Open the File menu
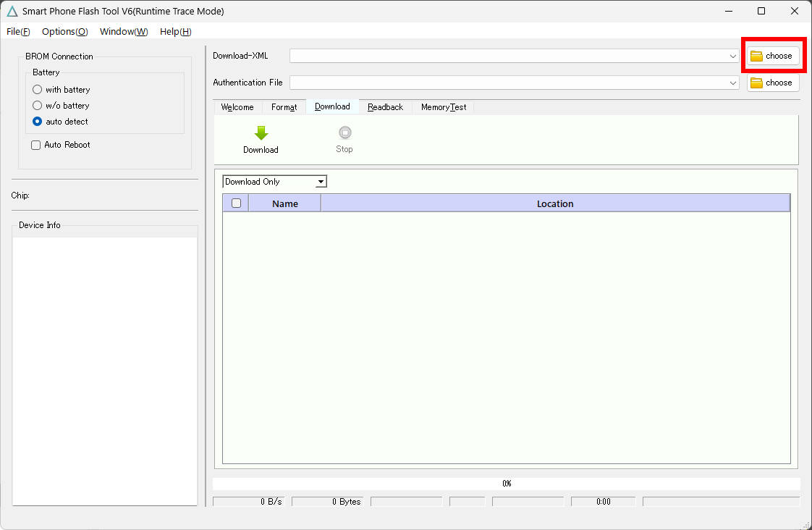The height and width of the screenshot is (530, 812). point(18,32)
